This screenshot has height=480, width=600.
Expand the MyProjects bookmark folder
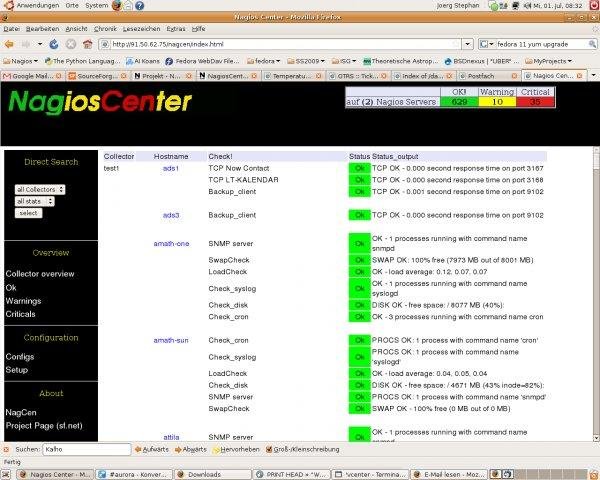[548, 61]
